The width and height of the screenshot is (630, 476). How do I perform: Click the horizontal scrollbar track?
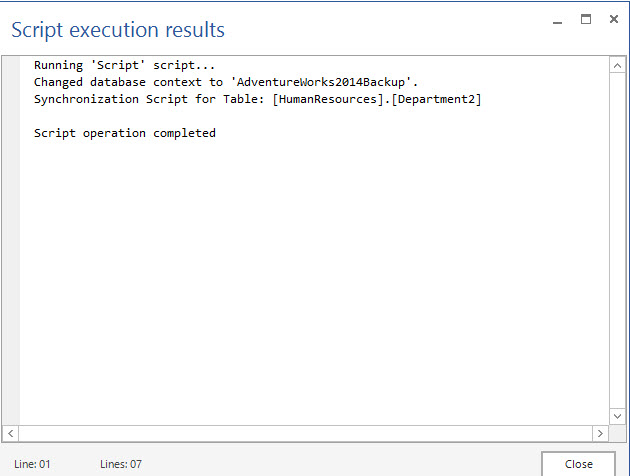(x=300, y=434)
